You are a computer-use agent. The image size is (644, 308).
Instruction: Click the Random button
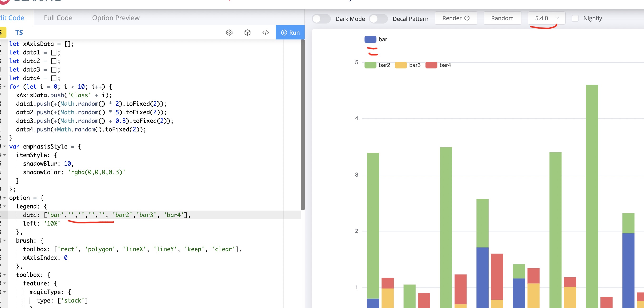[x=502, y=18]
